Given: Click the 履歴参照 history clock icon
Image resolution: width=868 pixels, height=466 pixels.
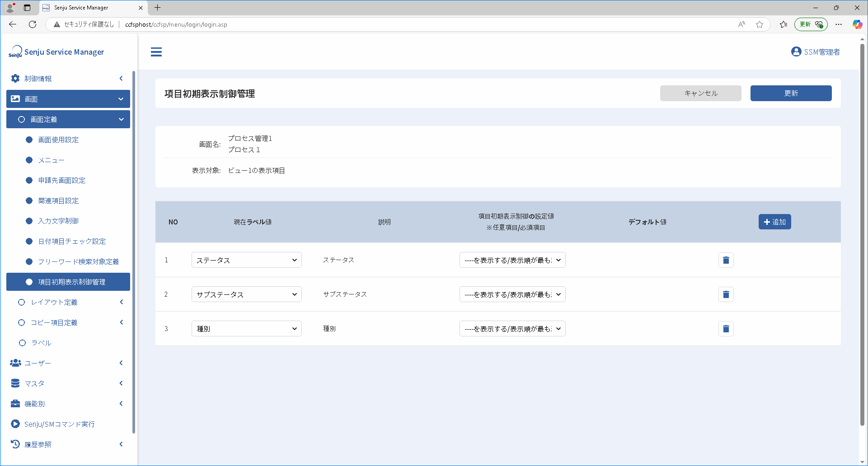Looking at the screenshot, I should 15,444.
